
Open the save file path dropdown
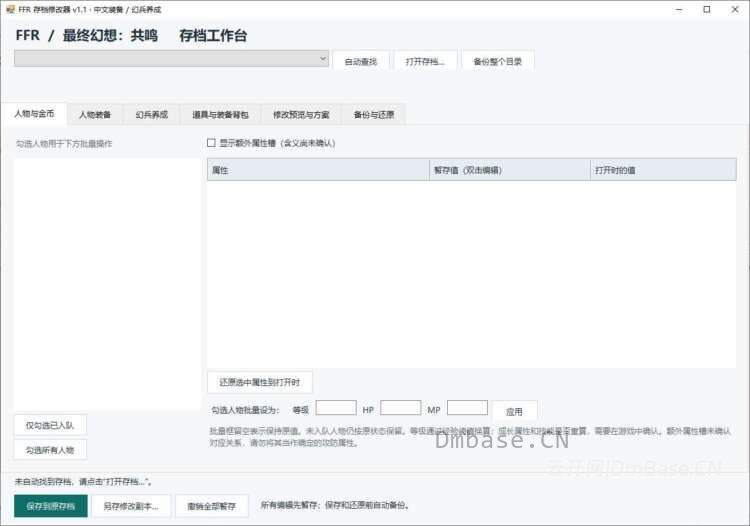tap(171, 58)
